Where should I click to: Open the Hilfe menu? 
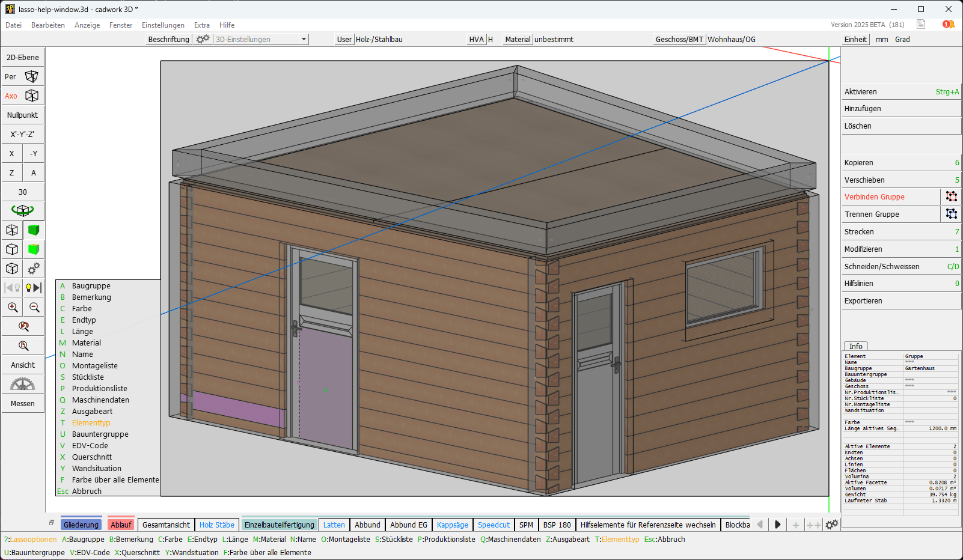pyautogui.click(x=227, y=25)
